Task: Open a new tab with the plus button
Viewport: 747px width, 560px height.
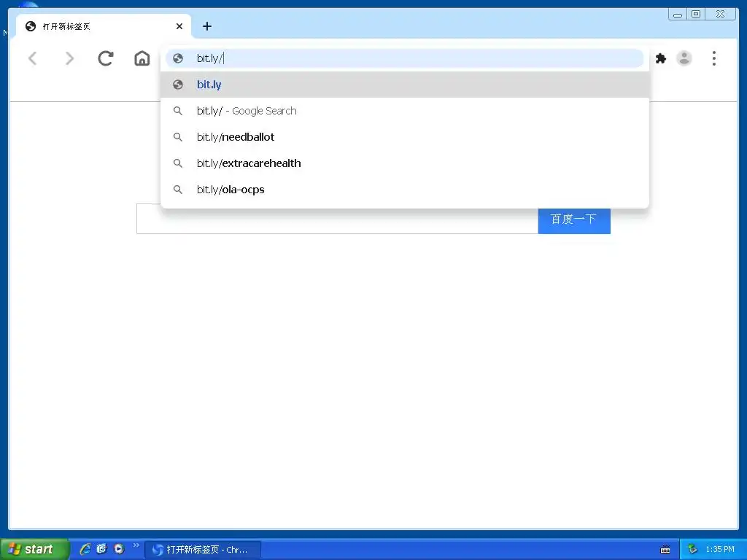Action: point(206,26)
